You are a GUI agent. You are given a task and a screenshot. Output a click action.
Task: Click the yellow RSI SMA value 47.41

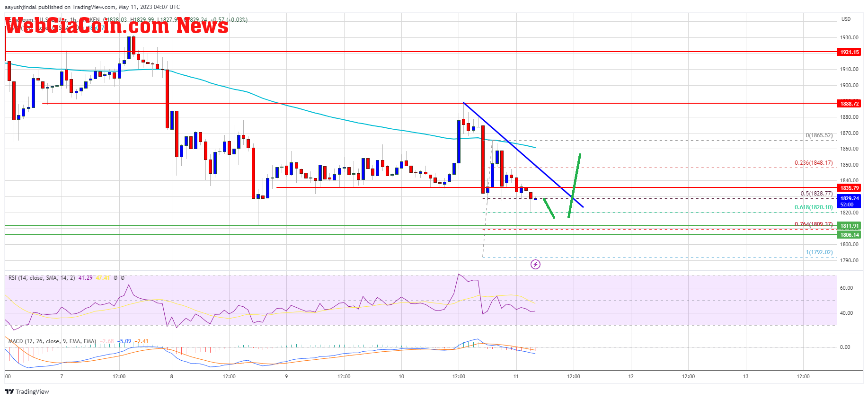103,278
